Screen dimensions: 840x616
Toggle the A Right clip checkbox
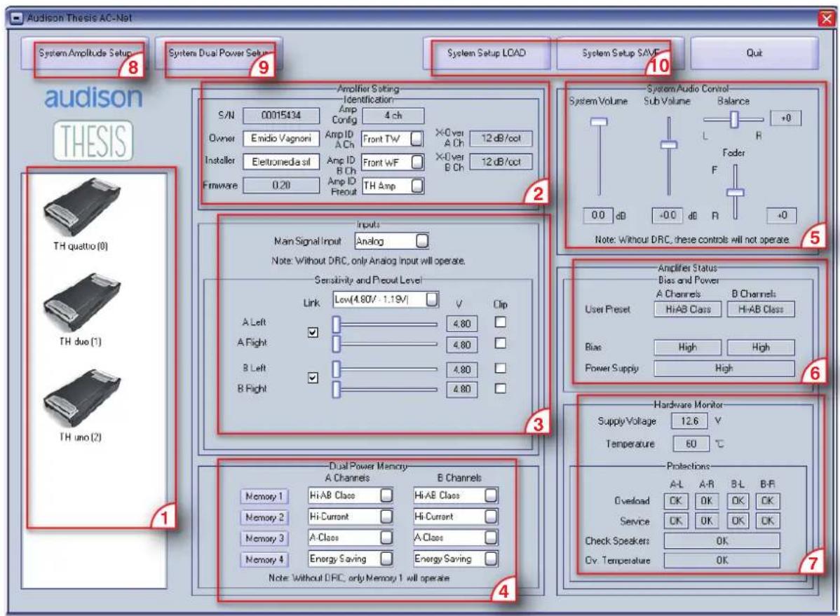pyautogui.click(x=501, y=343)
